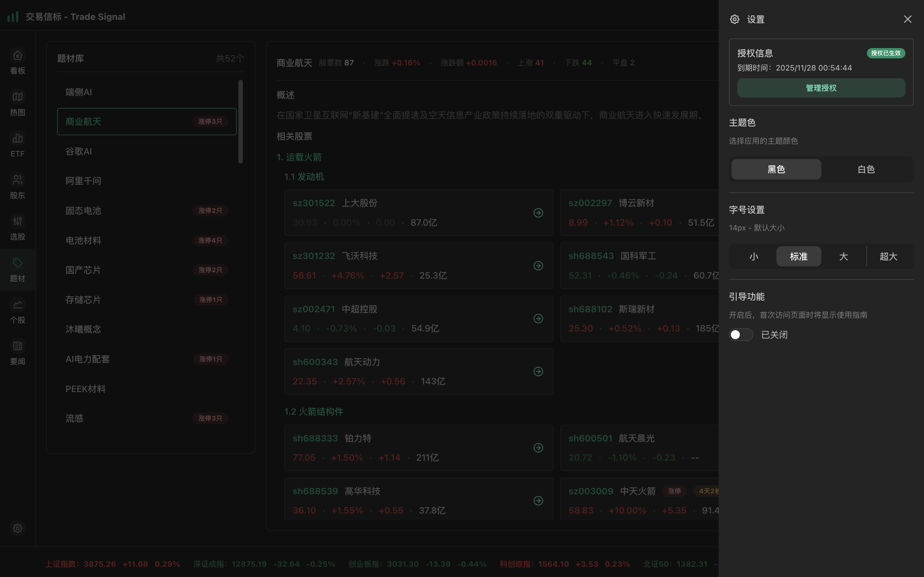Screen dimensions: 924x577
Task: Open the 选股 stock picker
Action: click(17, 228)
